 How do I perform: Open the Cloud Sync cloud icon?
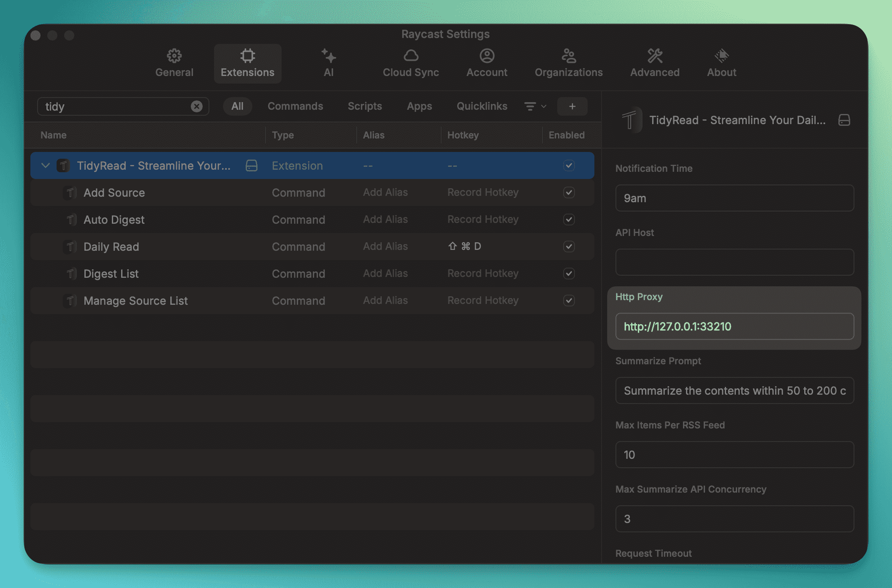(411, 56)
